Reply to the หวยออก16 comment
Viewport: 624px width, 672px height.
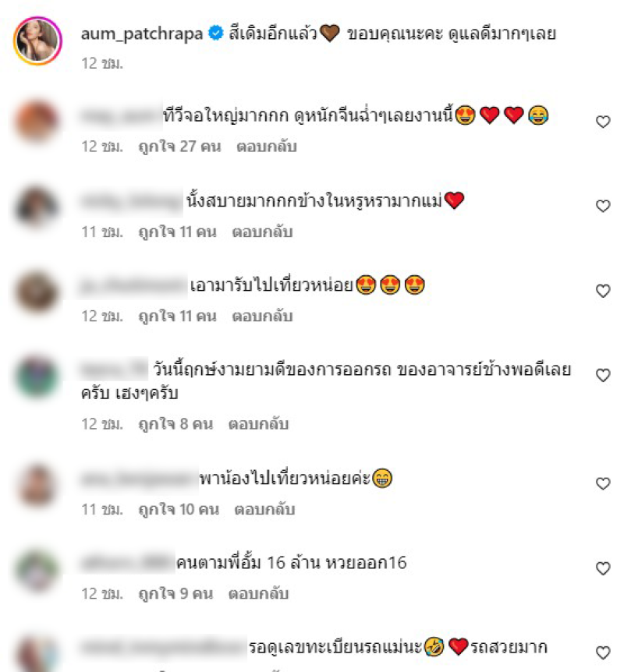tap(258, 593)
